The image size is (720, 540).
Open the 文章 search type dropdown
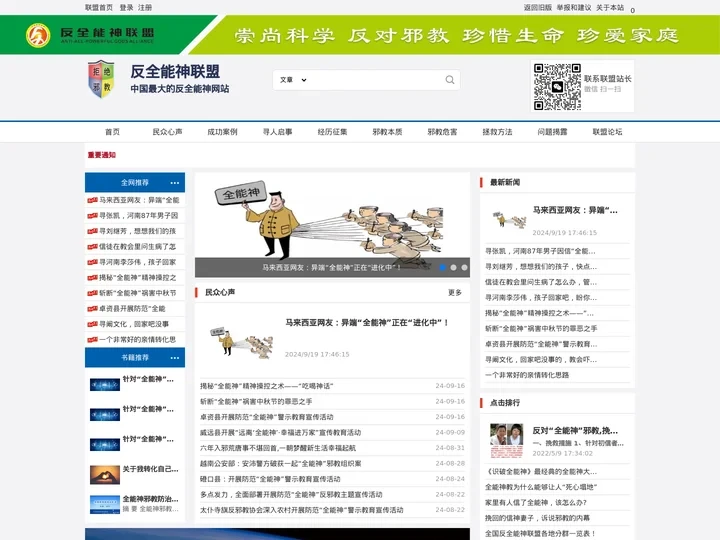click(293, 80)
